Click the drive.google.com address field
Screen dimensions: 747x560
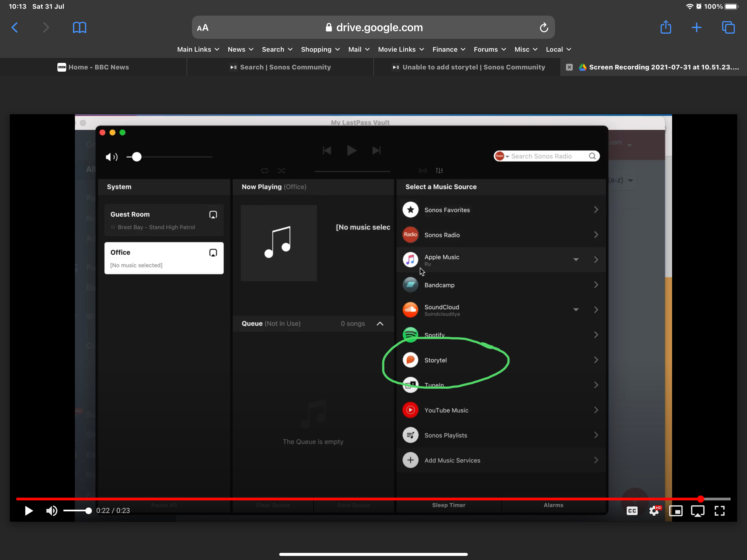pos(373,27)
